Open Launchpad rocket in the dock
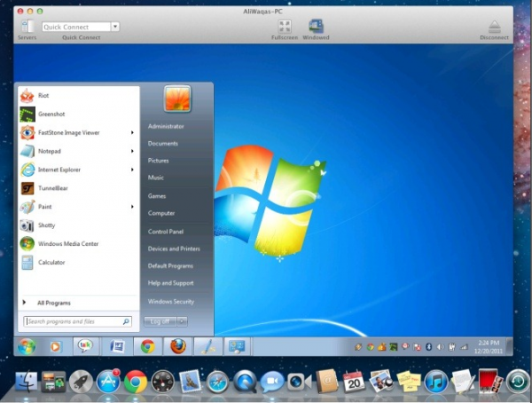The image size is (532, 403). click(81, 382)
